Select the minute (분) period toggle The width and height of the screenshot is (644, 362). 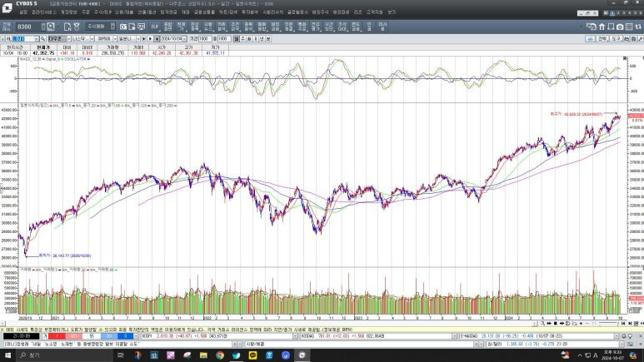point(256,38)
